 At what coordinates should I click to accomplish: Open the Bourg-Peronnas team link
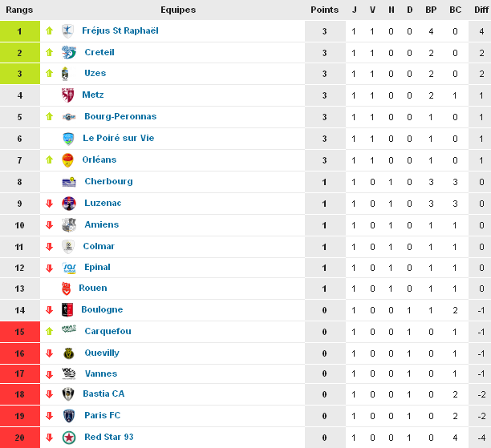click(120, 117)
